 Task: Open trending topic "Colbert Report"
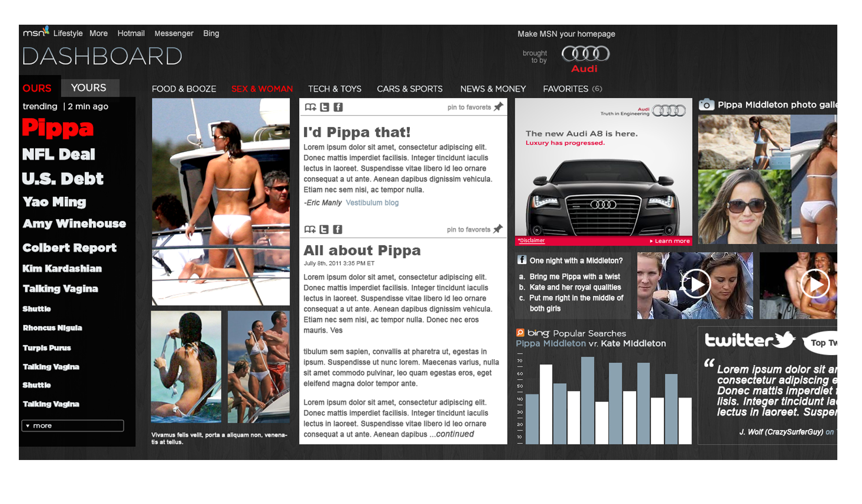pyautogui.click(x=70, y=248)
